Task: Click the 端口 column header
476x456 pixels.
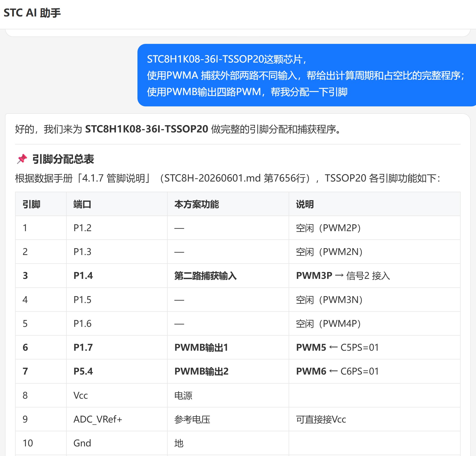Action: pos(117,204)
